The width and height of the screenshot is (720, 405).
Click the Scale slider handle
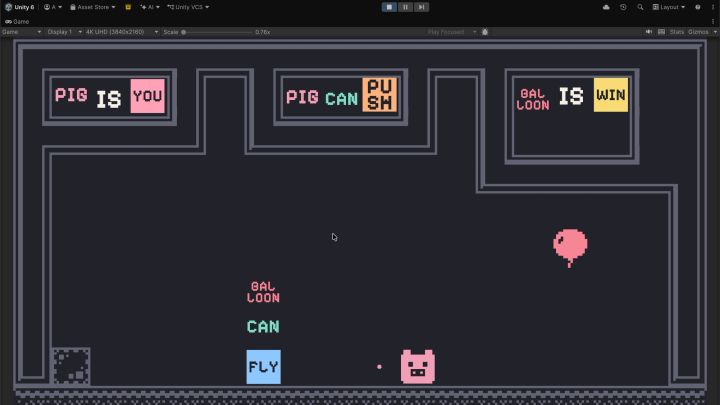[x=184, y=32]
